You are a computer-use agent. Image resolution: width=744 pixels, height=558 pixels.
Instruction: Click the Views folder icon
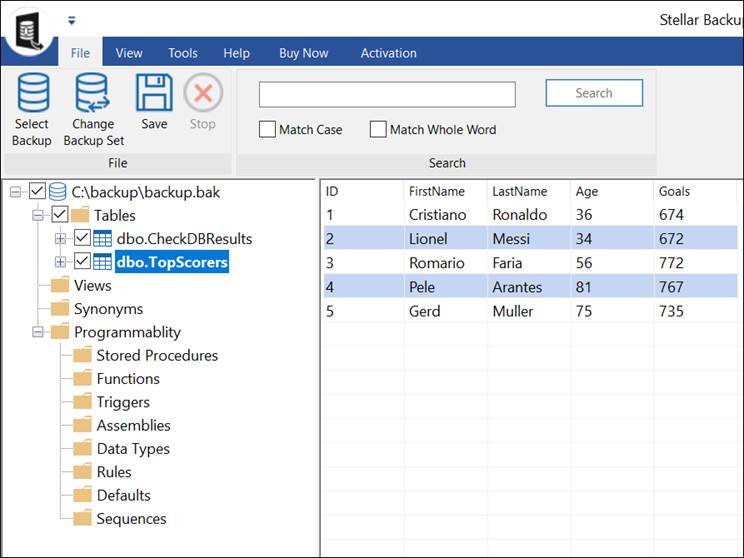click(x=60, y=286)
